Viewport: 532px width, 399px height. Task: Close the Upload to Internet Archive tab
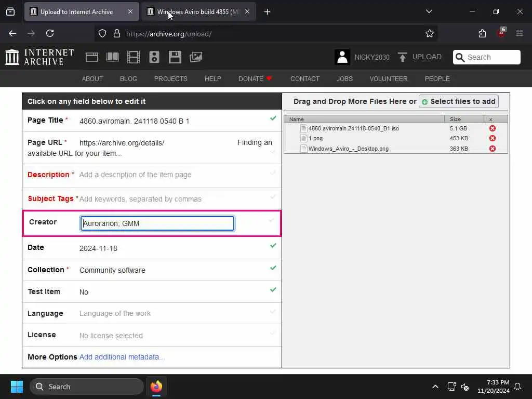pyautogui.click(x=130, y=11)
